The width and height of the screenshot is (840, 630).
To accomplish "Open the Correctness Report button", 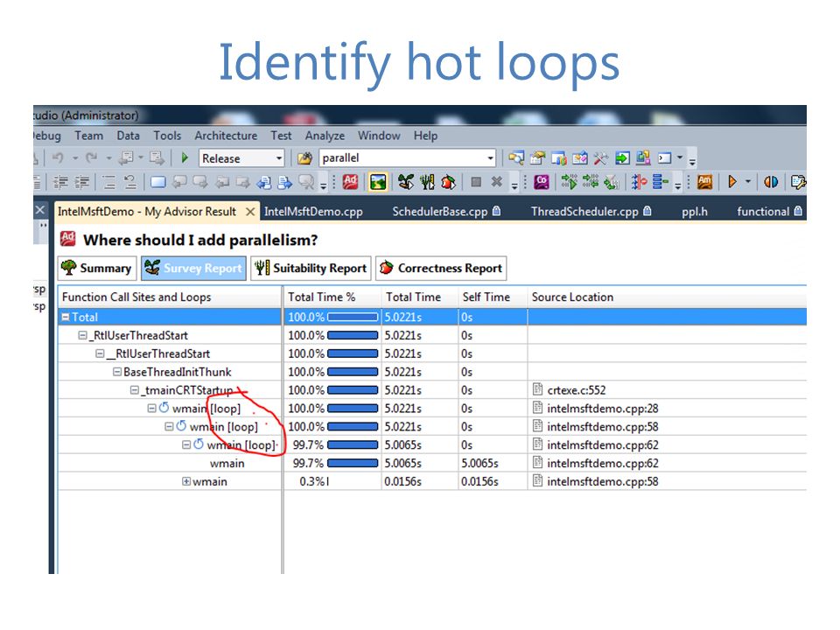I will 441,268.
